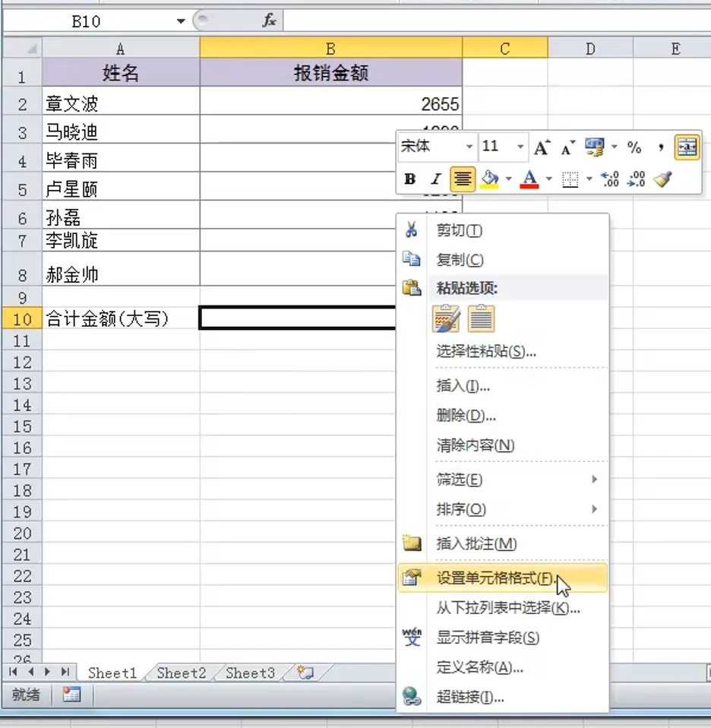Go to next sheet navigation arrow
The height and width of the screenshot is (728, 711).
click(47, 672)
